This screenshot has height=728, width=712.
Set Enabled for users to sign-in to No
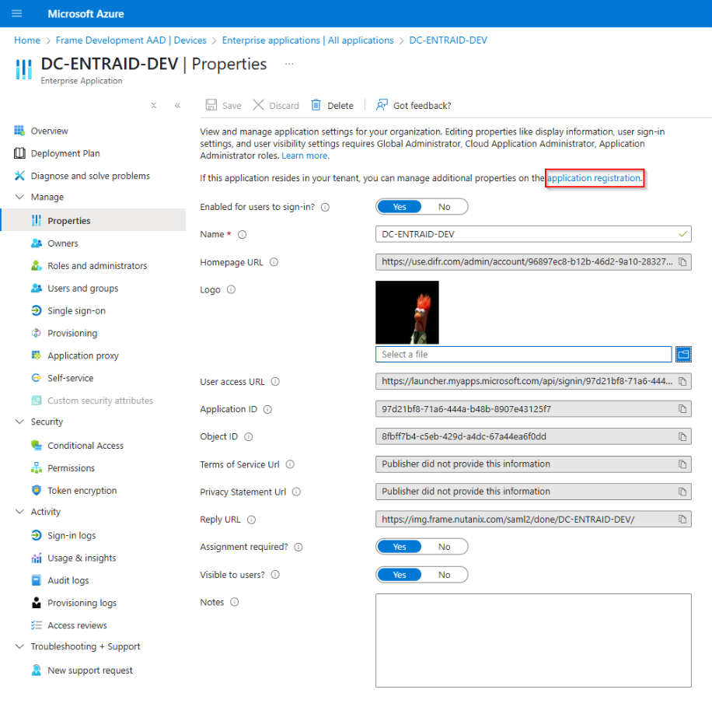coord(445,207)
